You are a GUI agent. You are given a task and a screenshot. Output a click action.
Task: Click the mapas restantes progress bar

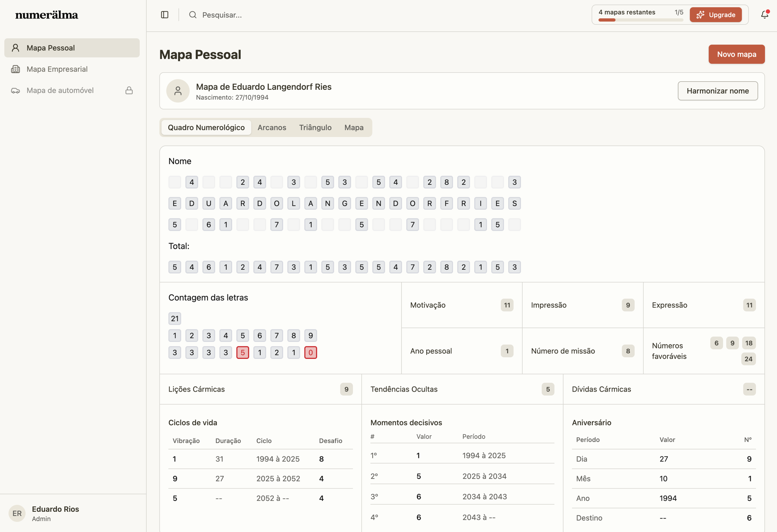[x=641, y=20]
